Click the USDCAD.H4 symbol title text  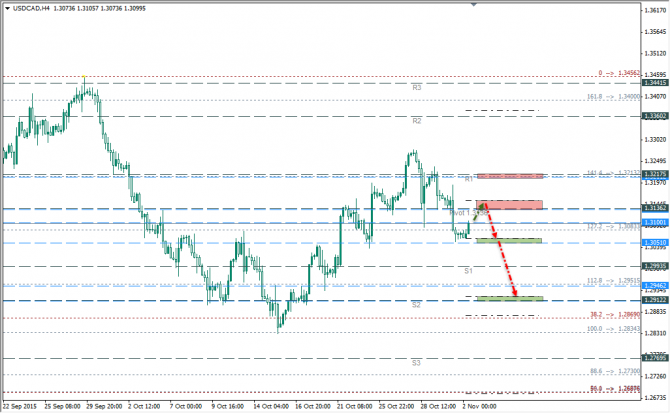[x=32, y=8]
